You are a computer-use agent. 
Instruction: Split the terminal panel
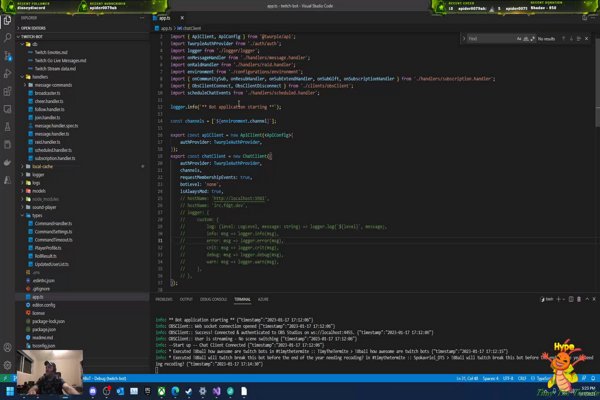tap(571, 299)
